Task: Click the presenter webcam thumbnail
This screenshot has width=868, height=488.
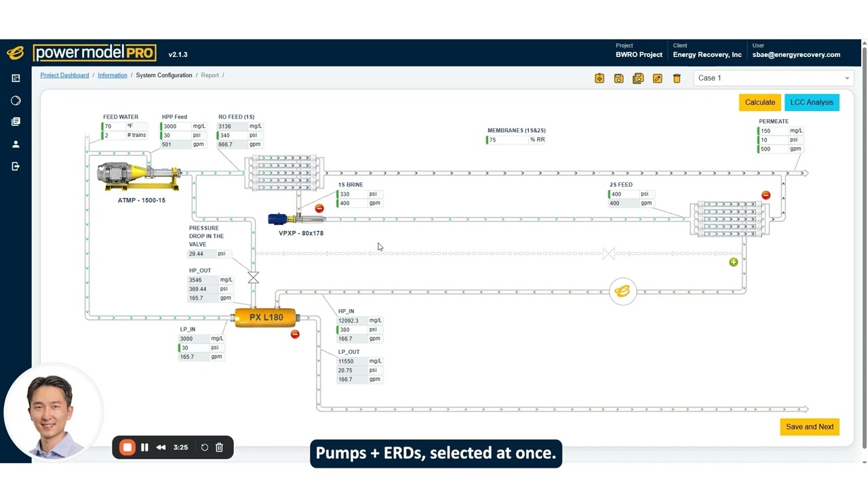Action: click(53, 413)
